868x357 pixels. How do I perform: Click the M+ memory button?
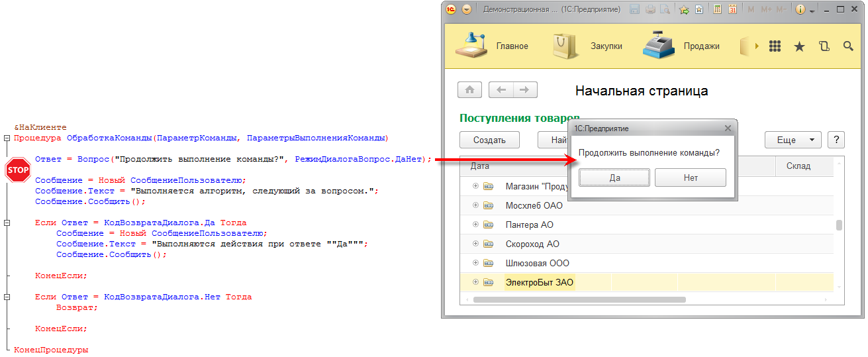767,9
